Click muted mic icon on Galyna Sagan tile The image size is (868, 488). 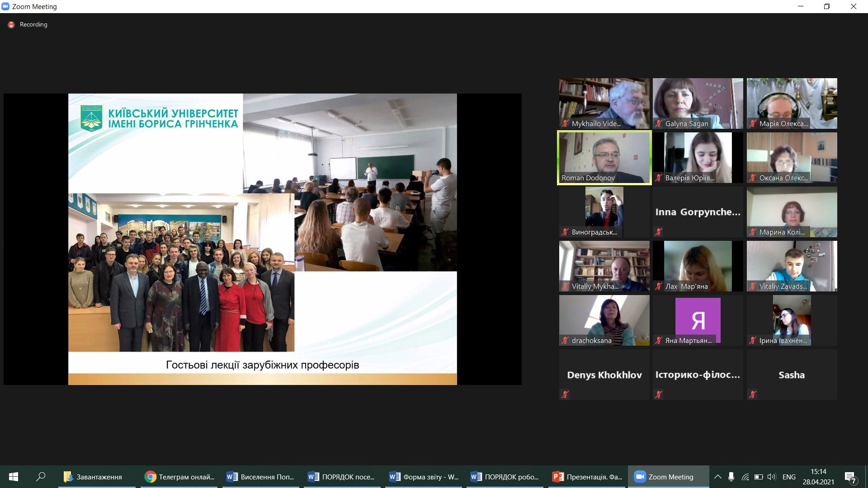click(x=659, y=124)
